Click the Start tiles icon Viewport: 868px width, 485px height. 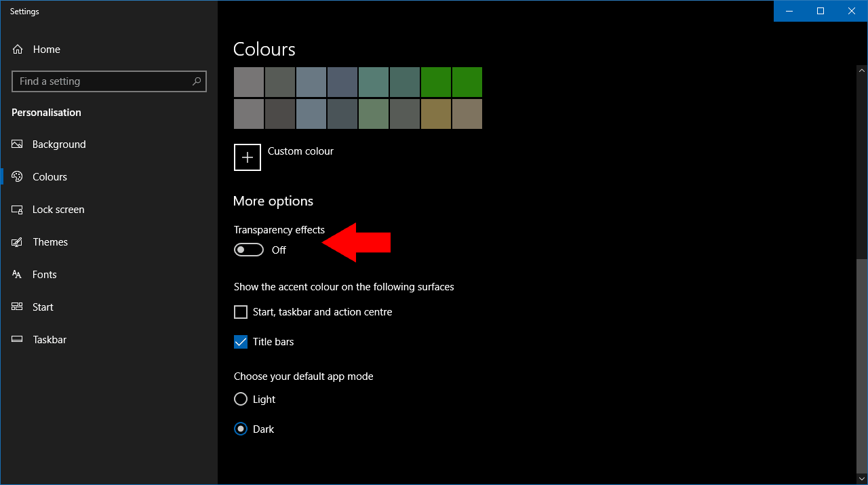pos(18,307)
